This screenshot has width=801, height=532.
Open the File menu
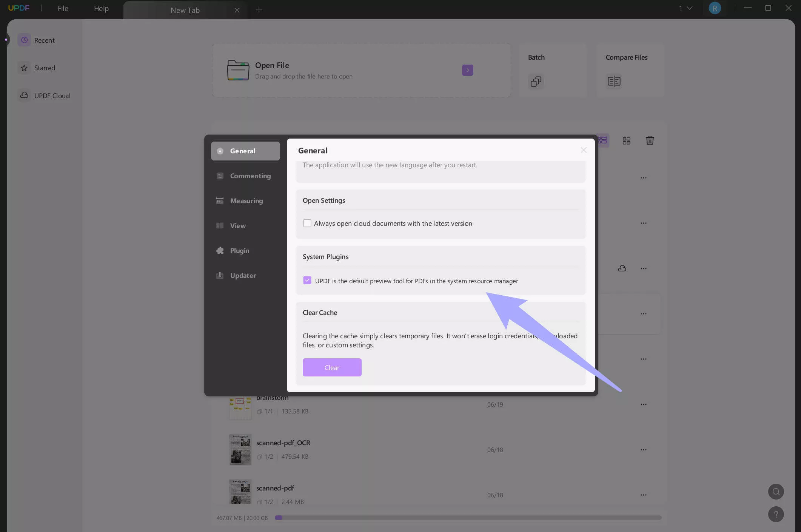63,8
